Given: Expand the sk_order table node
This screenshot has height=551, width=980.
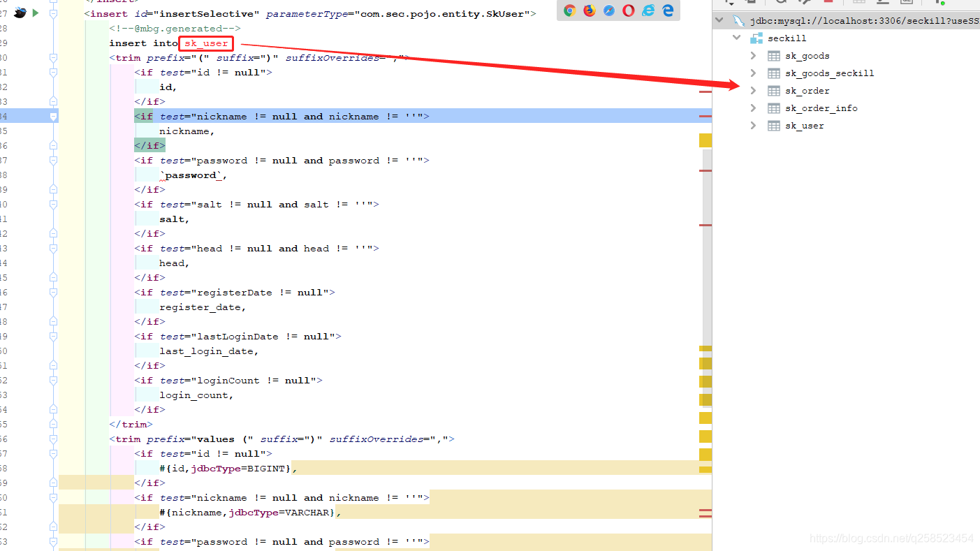Looking at the screenshot, I should (x=753, y=90).
